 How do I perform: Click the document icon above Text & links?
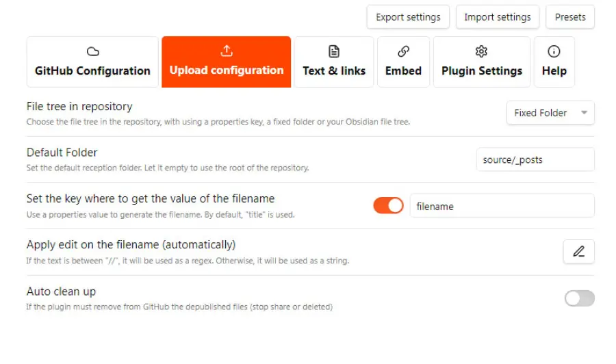tap(334, 52)
